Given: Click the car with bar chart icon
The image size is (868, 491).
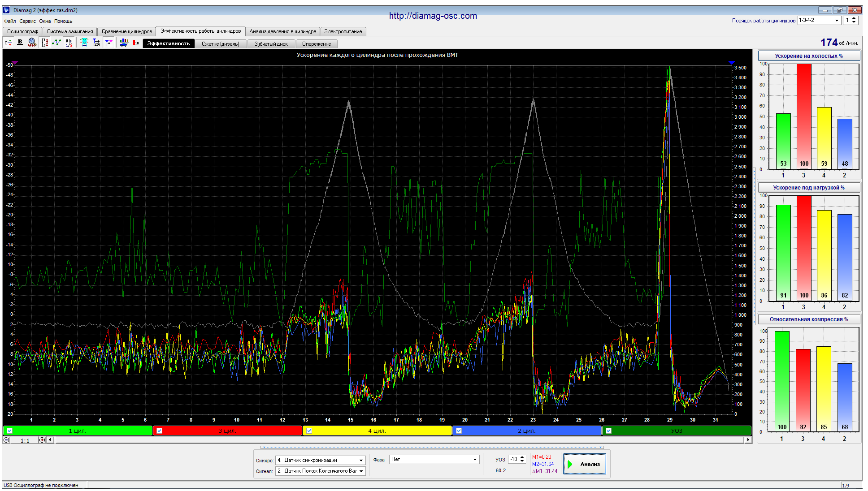Looking at the screenshot, I should [124, 43].
